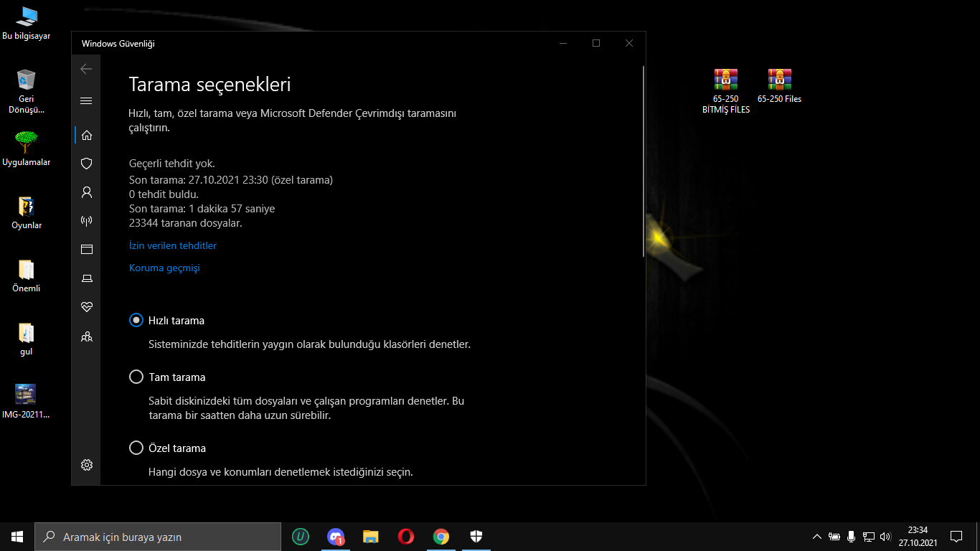
Task: Open Family options icon in sidebar
Action: tap(87, 336)
